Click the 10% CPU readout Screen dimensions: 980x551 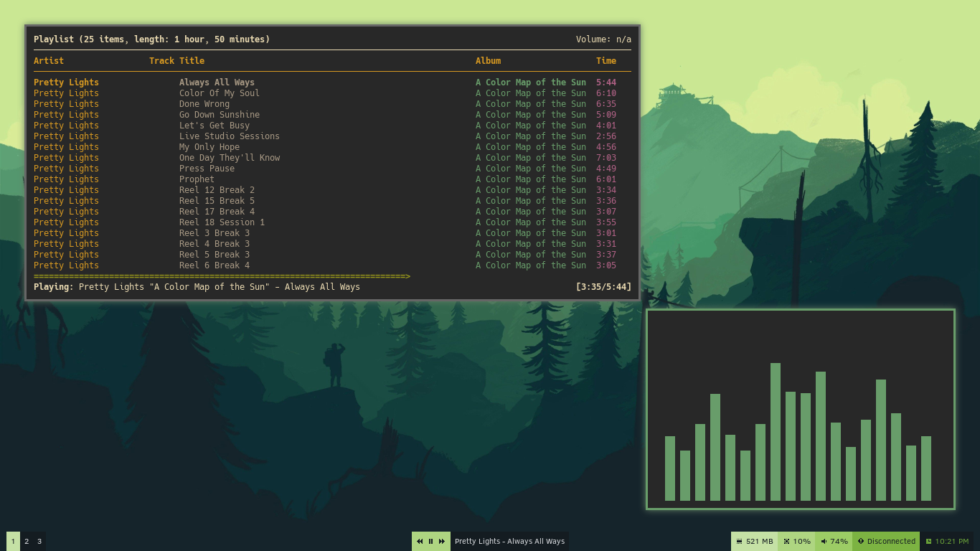(802, 542)
